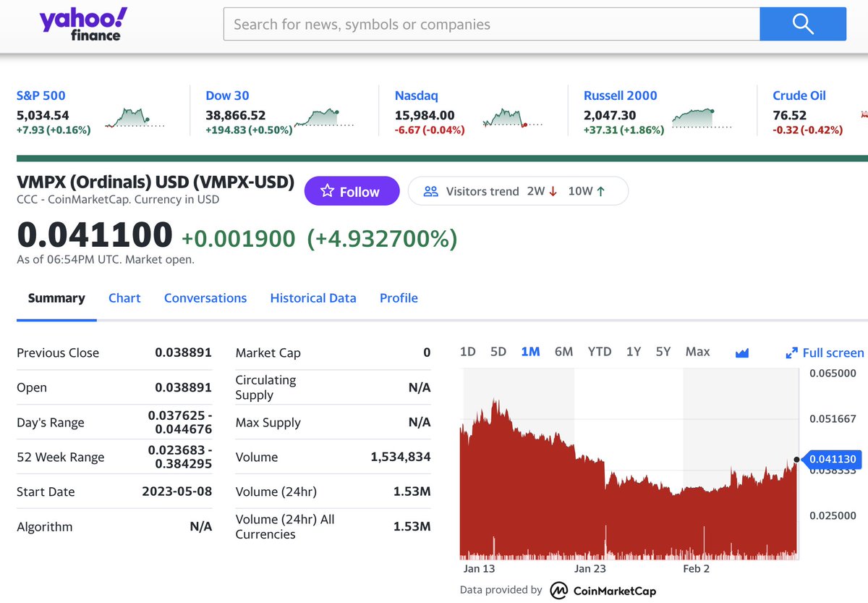
Task: Click the Volume (24hr) All Currencies label
Action: click(286, 527)
